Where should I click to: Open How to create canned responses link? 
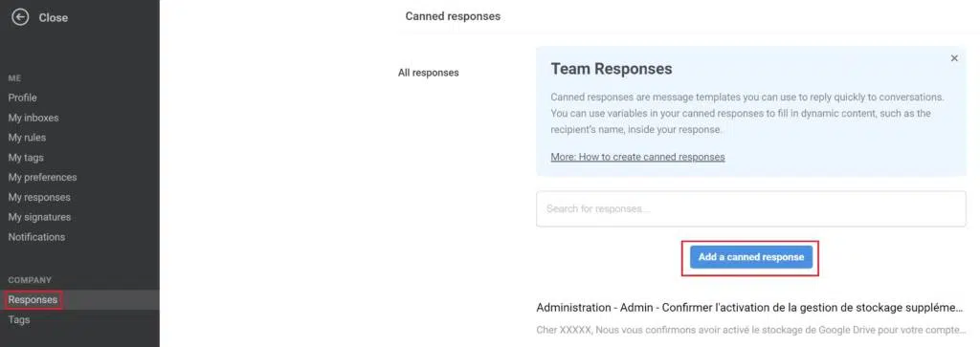pos(637,157)
